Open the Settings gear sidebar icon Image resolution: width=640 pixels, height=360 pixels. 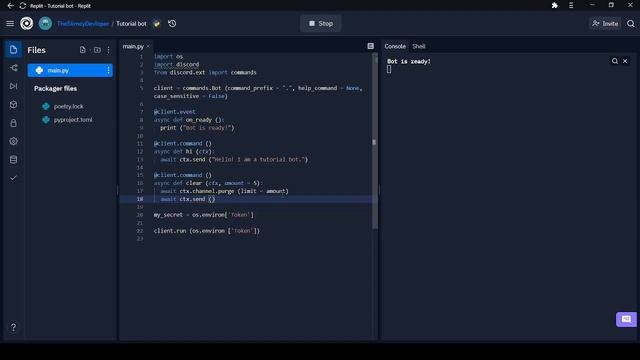(13, 141)
